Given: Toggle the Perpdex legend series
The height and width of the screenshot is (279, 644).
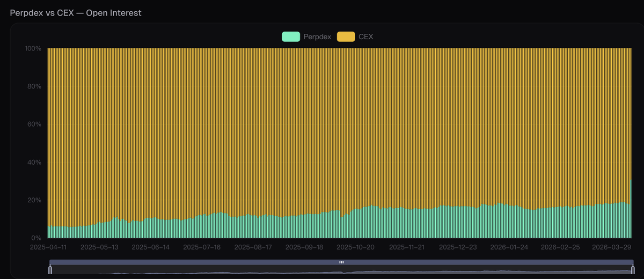Looking at the screenshot, I should point(306,36).
